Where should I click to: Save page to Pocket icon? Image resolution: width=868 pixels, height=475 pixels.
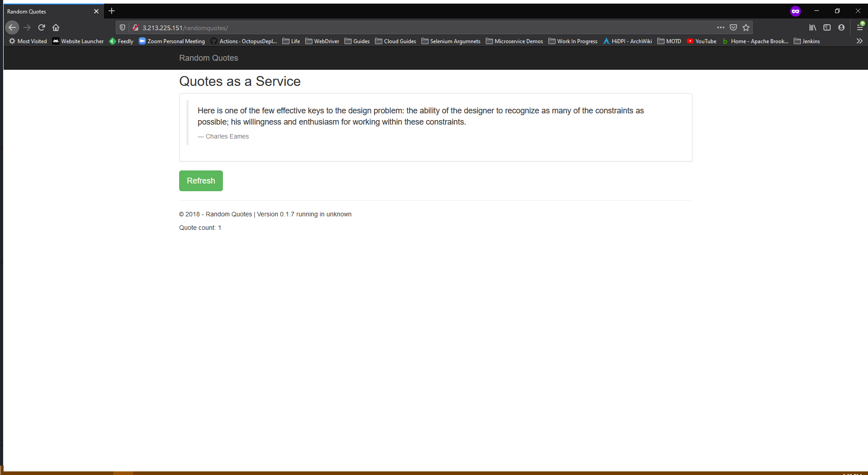pos(733,27)
